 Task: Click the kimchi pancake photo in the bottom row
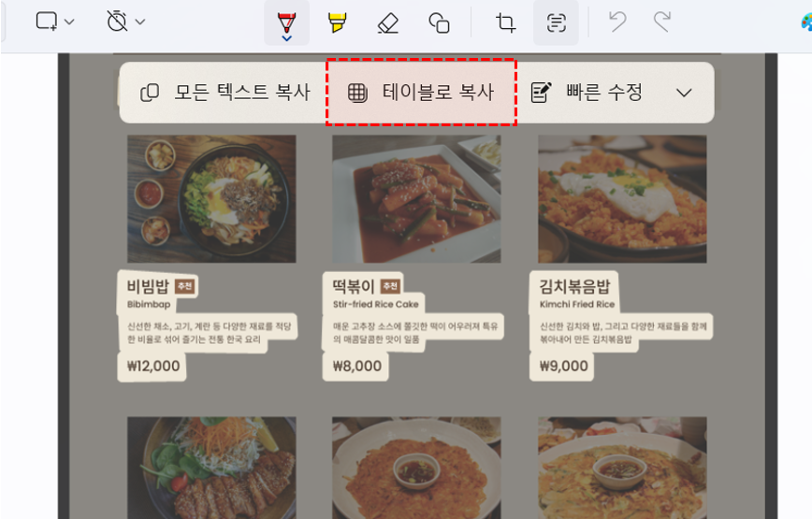[416, 468]
